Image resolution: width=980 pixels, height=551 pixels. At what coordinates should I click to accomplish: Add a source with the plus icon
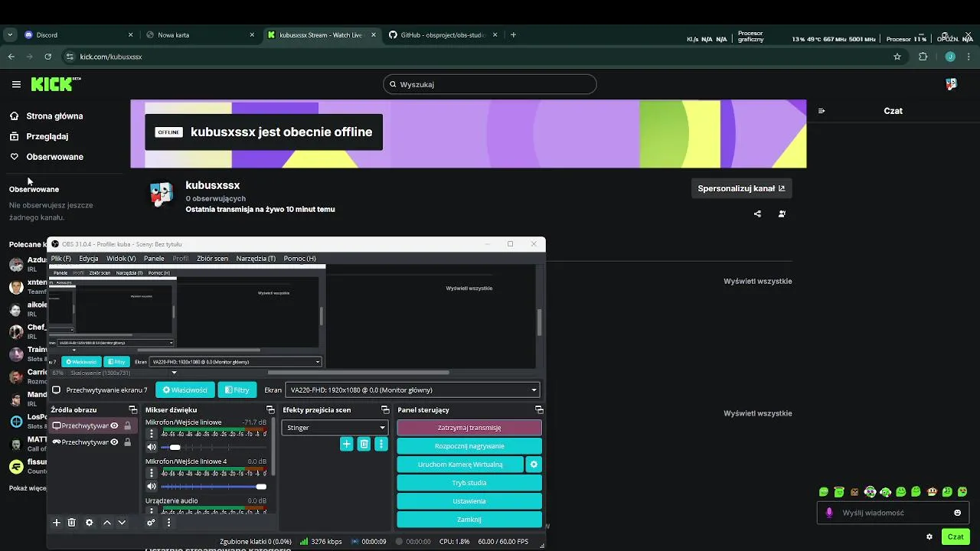coord(56,523)
